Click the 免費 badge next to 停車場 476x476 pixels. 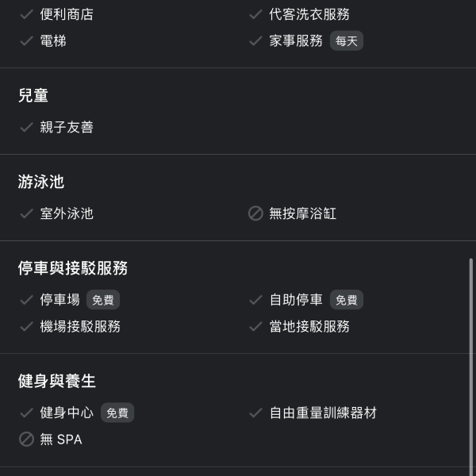tap(103, 300)
